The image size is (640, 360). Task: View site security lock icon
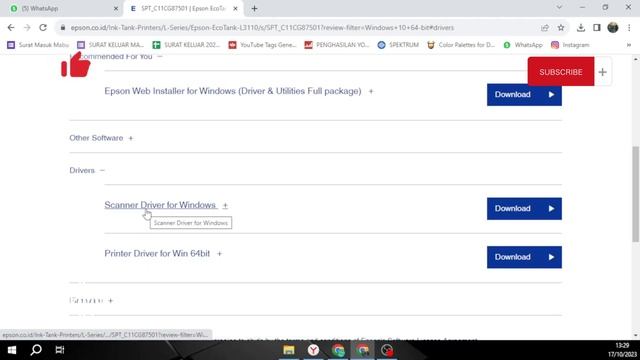(62, 28)
